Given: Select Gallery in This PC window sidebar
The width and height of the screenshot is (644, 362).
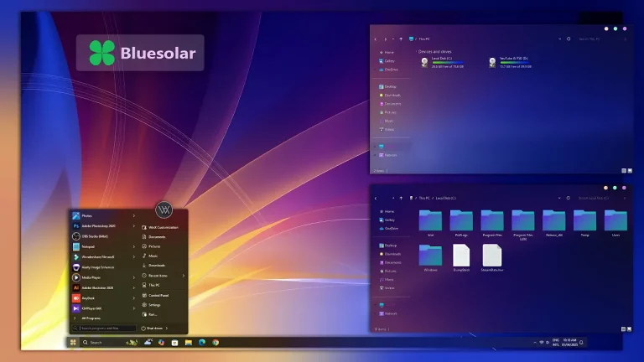Looking at the screenshot, I should click(x=387, y=60).
